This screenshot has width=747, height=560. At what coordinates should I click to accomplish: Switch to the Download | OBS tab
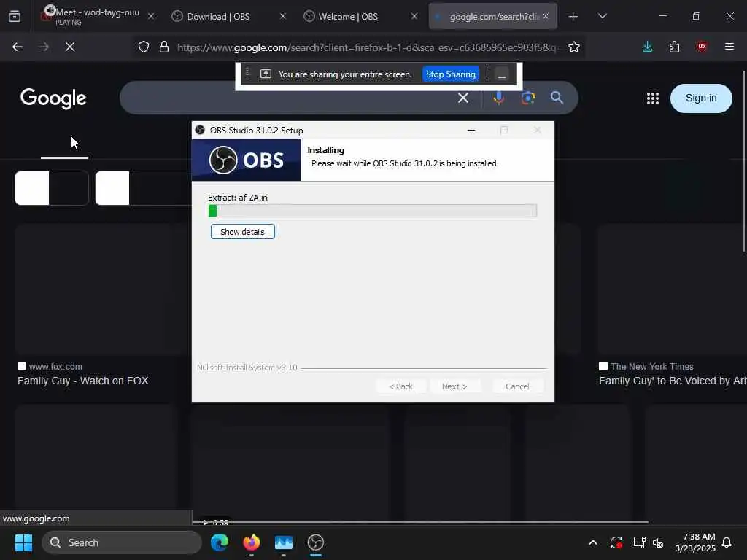point(228,16)
